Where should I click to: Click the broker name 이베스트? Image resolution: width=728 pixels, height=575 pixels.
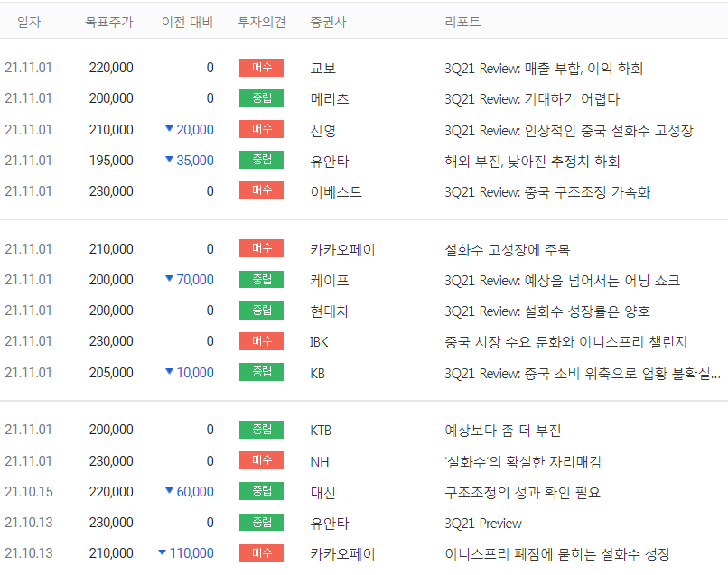(x=336, y=191)
